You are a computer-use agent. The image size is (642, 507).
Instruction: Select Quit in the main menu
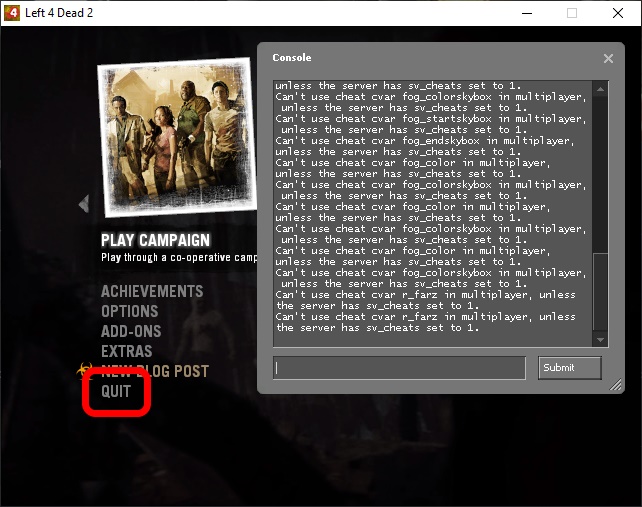[116, 391]
